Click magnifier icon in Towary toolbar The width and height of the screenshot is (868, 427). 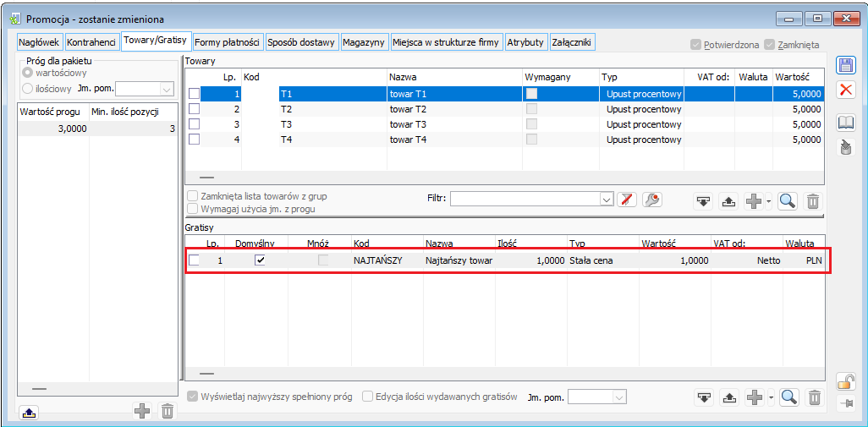[788, 200]
